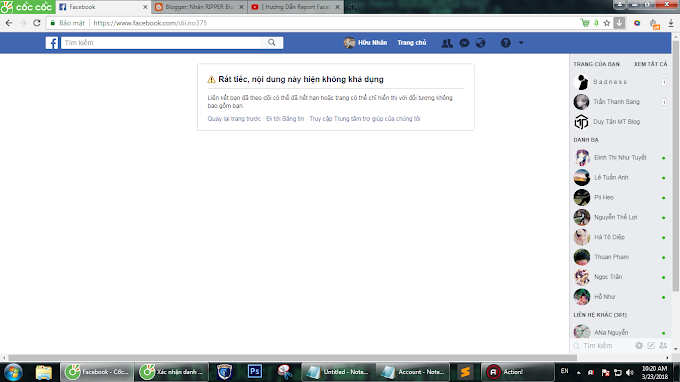This screenshot has height=382, width=680.
Task: Open chat with Hà Tô Diệp
Action: pos(620,238)
